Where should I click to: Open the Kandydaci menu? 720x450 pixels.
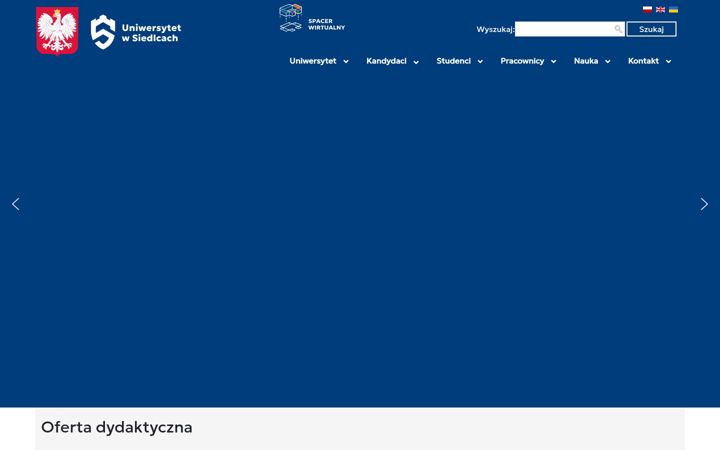(386, 61)
